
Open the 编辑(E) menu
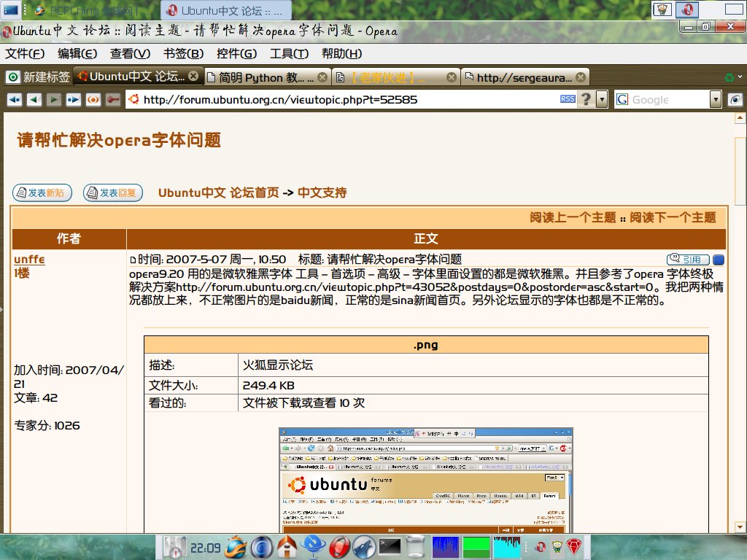tap(77, 53)
